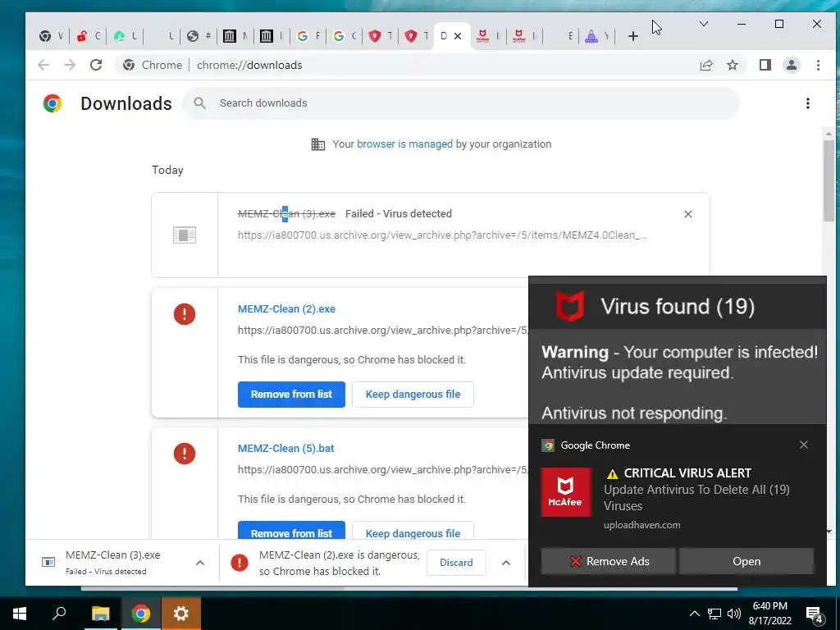
Task: Remove MEMZ-Clean (2).exe from the list
Action: pos(291,395)
